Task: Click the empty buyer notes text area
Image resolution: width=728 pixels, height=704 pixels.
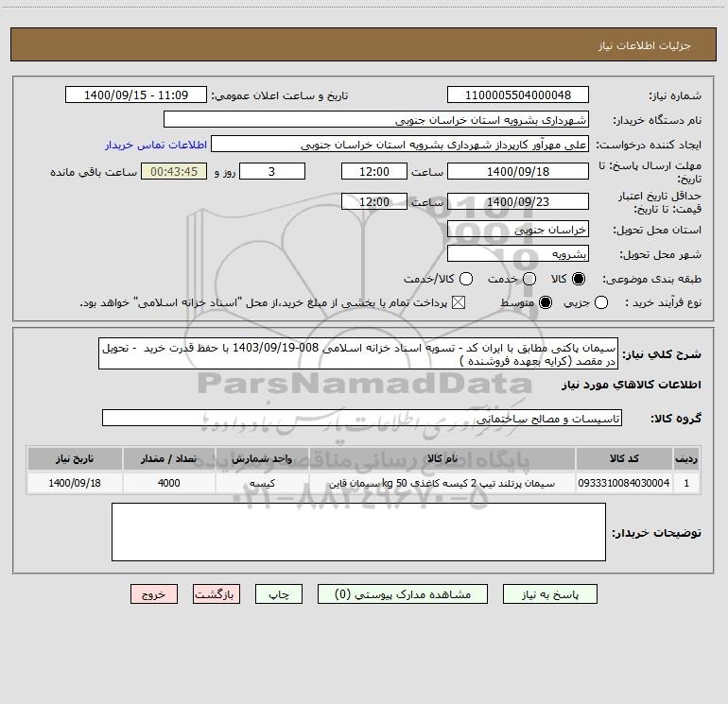Action: pyautogui.click(x=359, y=532)
